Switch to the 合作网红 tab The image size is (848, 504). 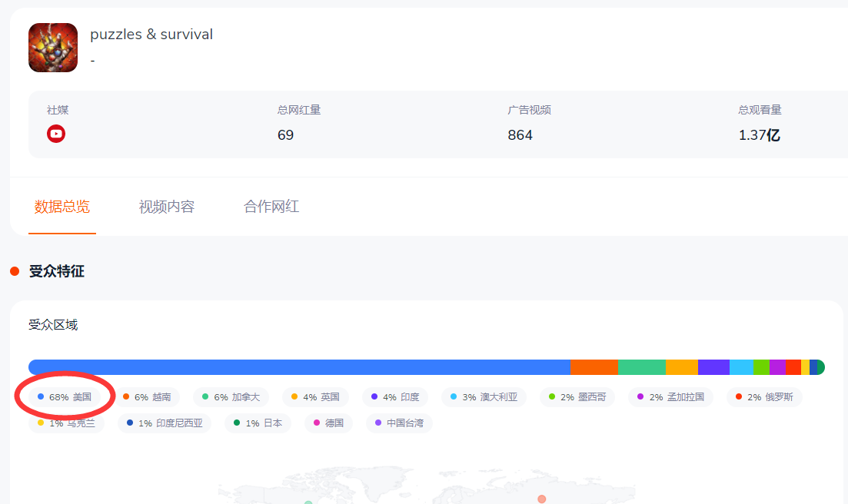point(271,207)
